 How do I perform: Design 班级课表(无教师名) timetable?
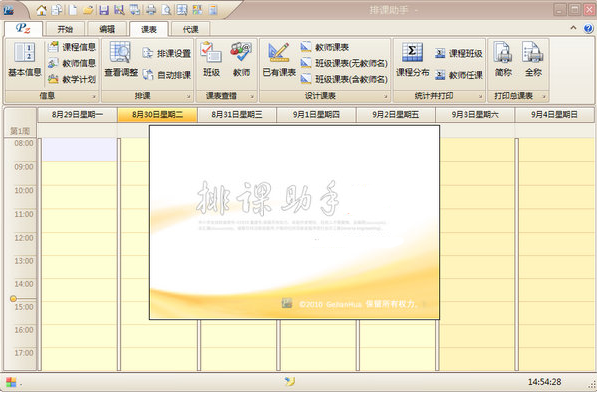tap(344, 63)
